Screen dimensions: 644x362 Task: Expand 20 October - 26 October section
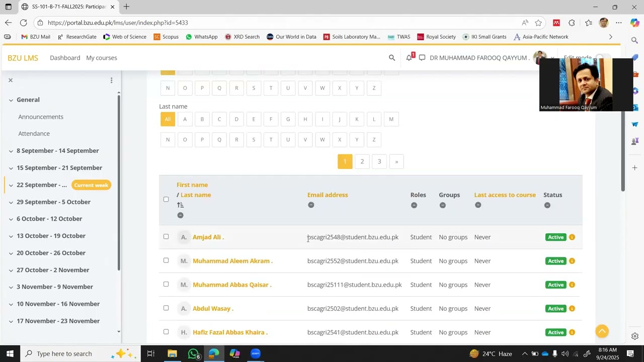click(x=11, y=253)
